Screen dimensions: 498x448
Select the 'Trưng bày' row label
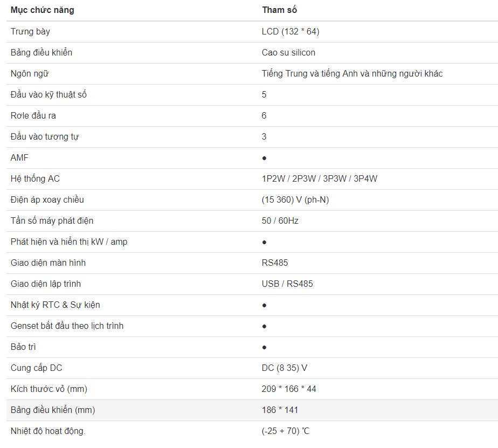click(30, 31)
